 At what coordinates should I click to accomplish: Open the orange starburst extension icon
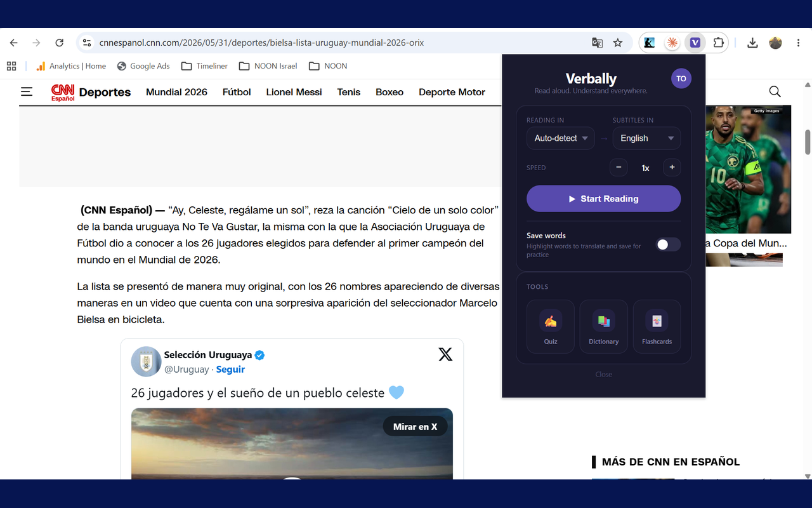click(671, 43)
